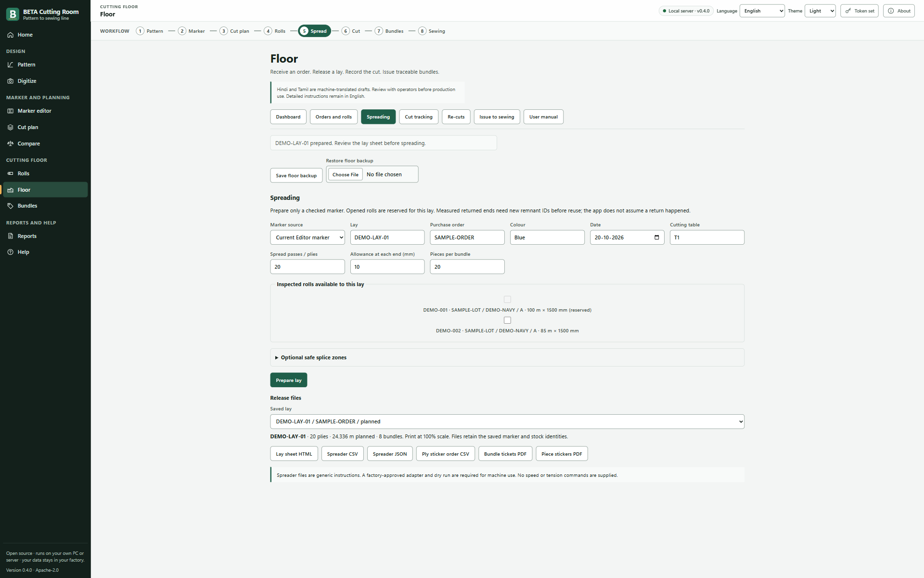Click the Home icon in sidebar

coord(10,35)
